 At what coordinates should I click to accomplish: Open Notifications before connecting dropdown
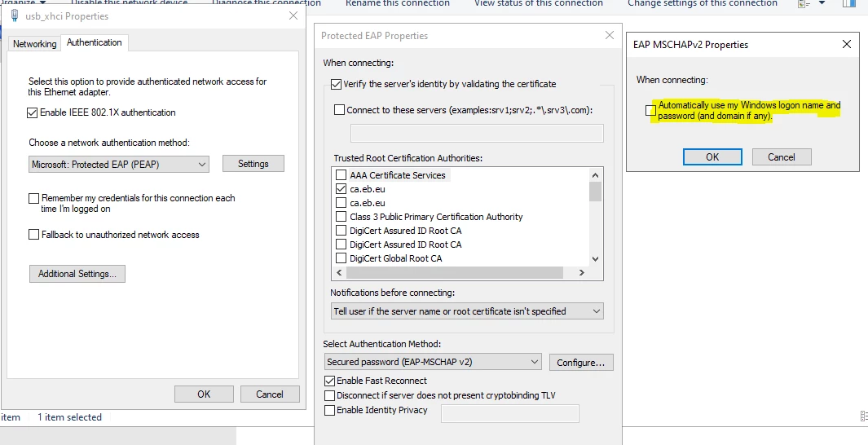(467, 311)
